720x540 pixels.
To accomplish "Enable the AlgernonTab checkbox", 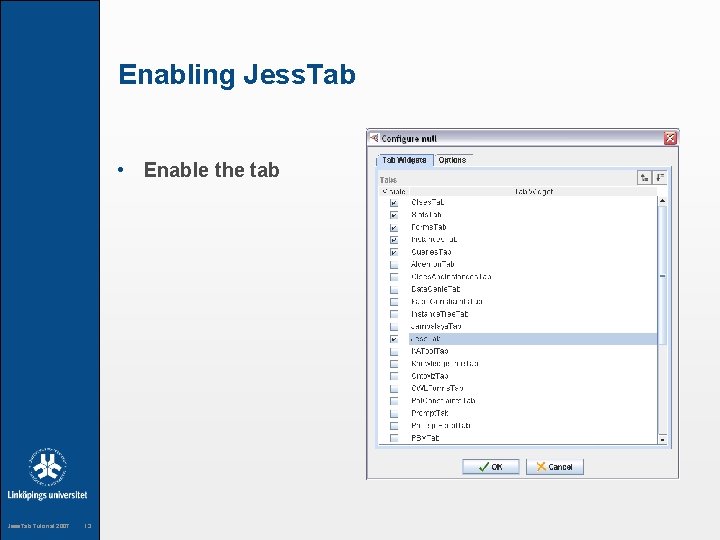I will 394,264.
